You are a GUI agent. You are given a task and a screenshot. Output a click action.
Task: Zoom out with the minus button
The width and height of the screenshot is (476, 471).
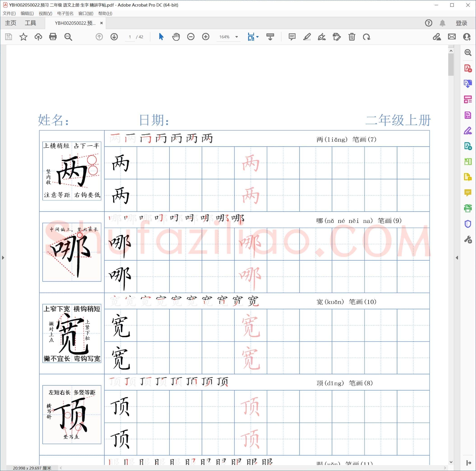191,37
